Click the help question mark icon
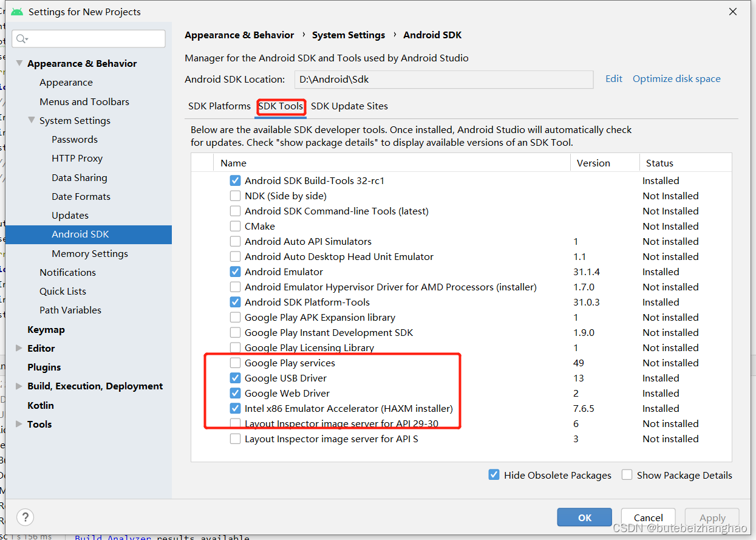756x540 pixels. pos(25,517)
